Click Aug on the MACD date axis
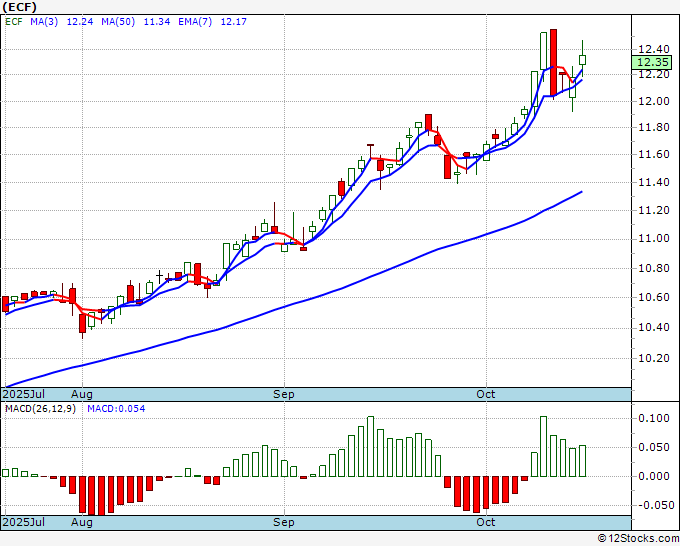 82,522
